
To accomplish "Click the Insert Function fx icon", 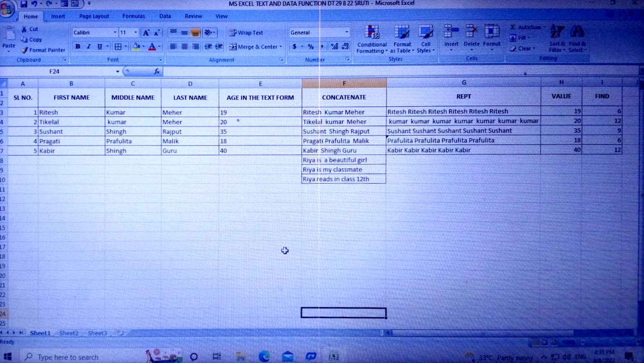I will [157, 72].
